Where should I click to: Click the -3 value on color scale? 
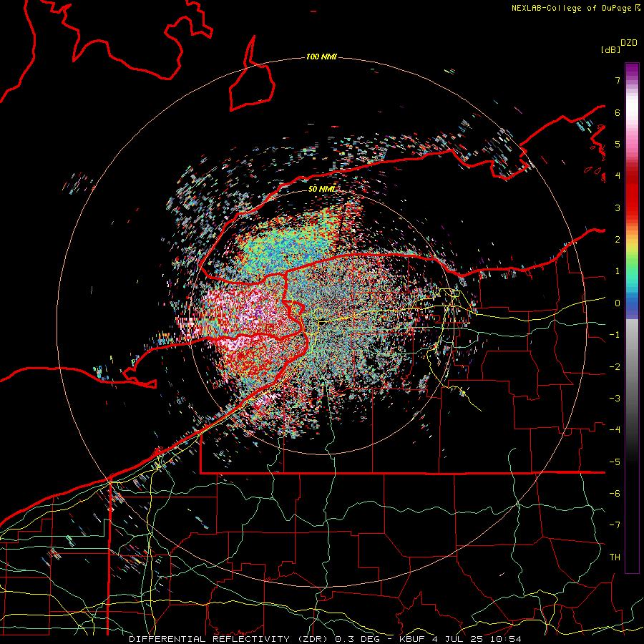pos(615,399)
